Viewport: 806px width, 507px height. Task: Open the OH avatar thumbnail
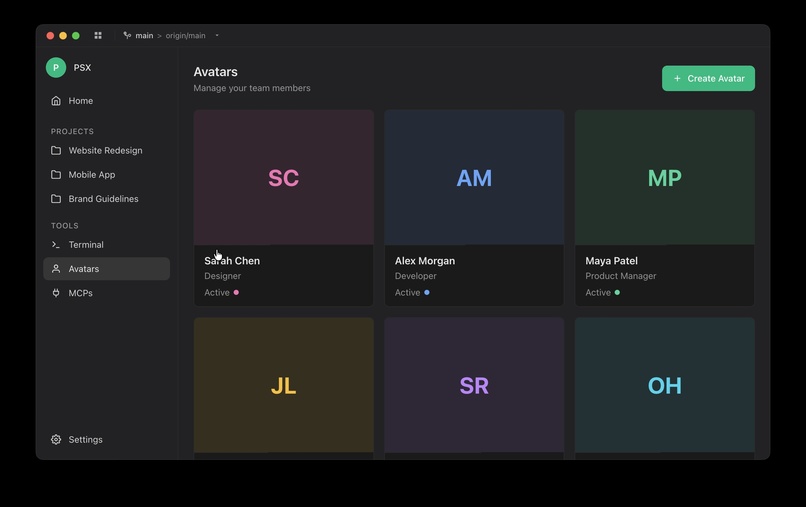click(665, 385)
